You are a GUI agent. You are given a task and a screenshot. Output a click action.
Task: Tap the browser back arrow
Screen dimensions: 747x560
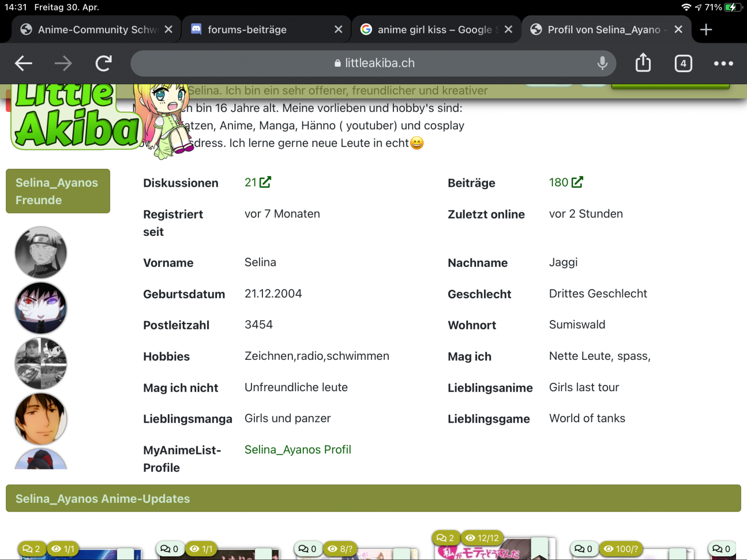(23, 63)
